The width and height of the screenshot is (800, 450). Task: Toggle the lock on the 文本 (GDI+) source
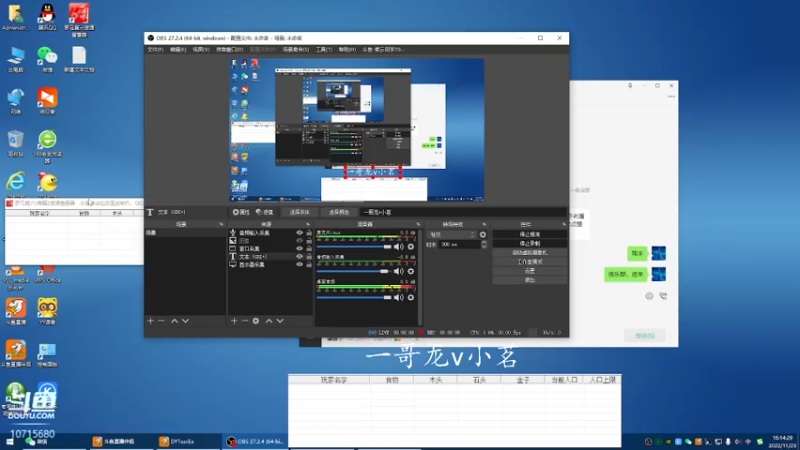[x=309, y=257]
